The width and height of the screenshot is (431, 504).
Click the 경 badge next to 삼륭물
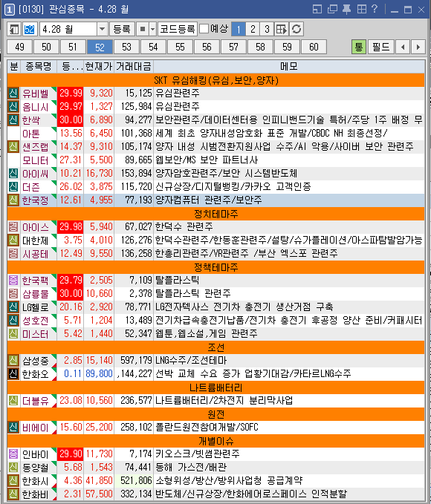pyautogui.click(x=13, y=293)
